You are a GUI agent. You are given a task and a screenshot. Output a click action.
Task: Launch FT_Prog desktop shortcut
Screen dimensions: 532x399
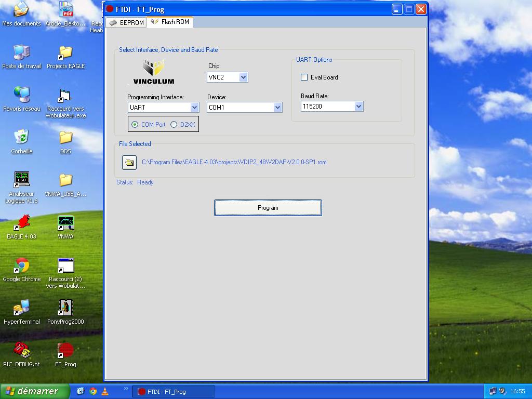[65, 354]
